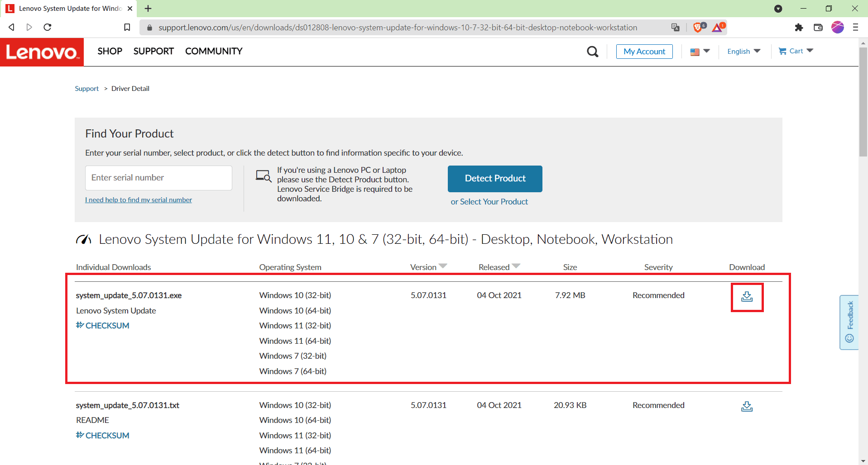Screen dimensions: 868x465
Task: Click the search magnifier icon in header
Action: [592, 52]
